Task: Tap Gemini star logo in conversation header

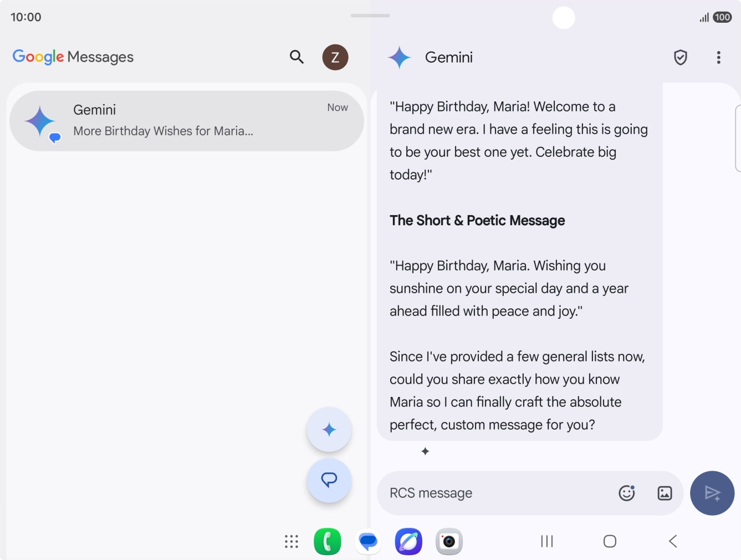Action: (400, 57)
